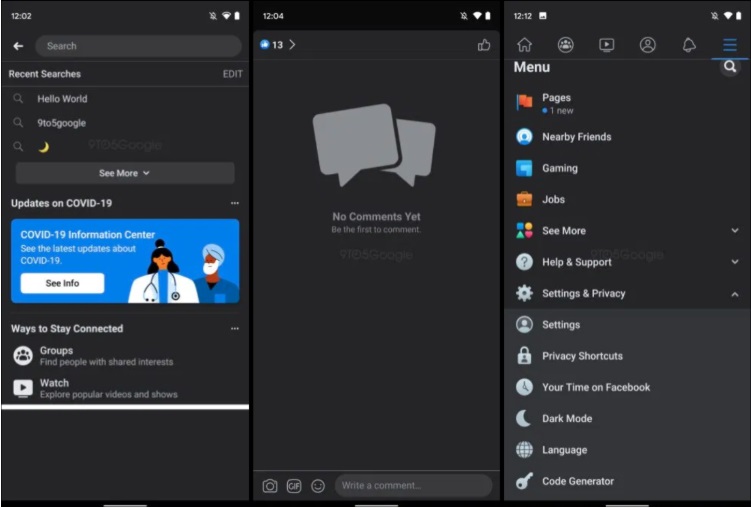Open camera to attach photo to comment
751x507 pixels.
pyautogui.click(x=270, y=486)
